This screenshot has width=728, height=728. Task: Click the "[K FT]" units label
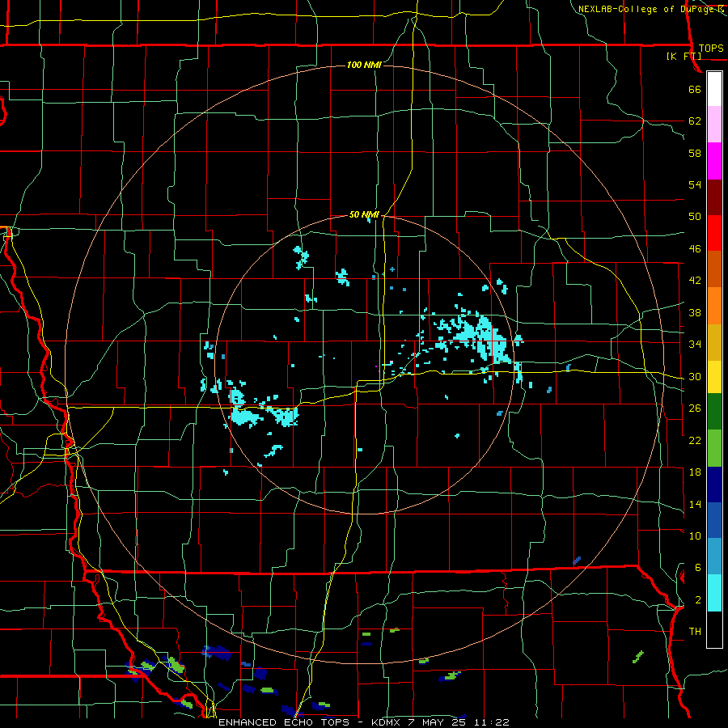(x=684, y=56)
